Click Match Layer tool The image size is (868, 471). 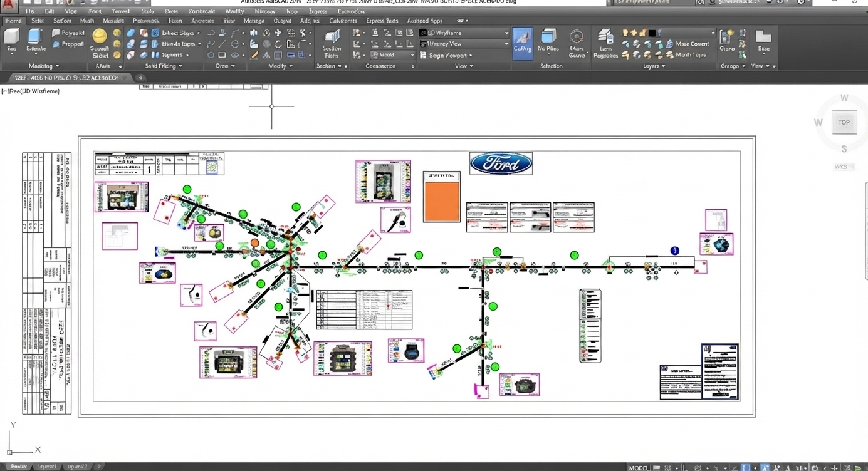pos(686,55)
